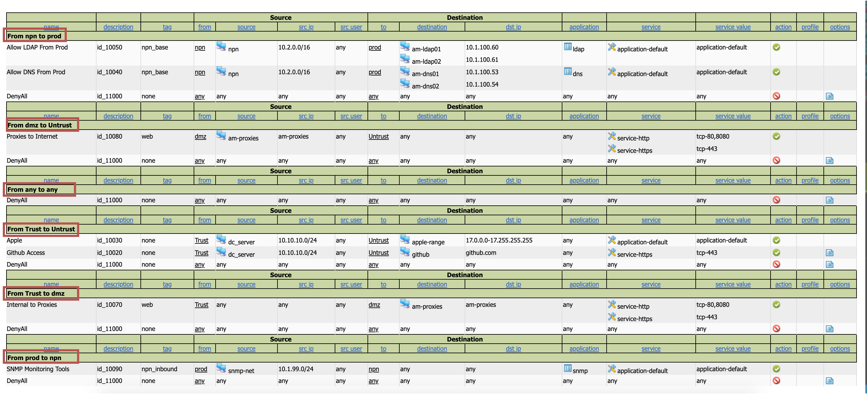The image size is (868, 395).
Task: Click green allow icon for Allow LDAP From Prod
Action: [x=776, y=47]
